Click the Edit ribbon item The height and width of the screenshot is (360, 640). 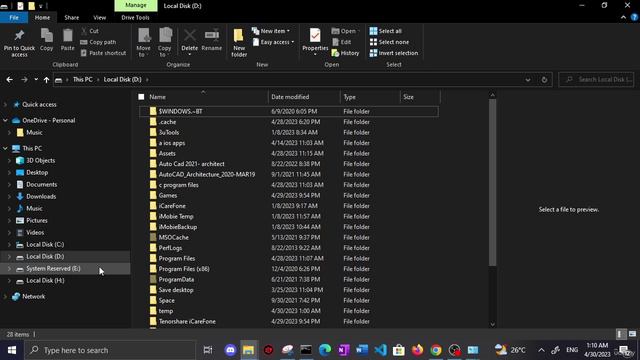(342, 42)
